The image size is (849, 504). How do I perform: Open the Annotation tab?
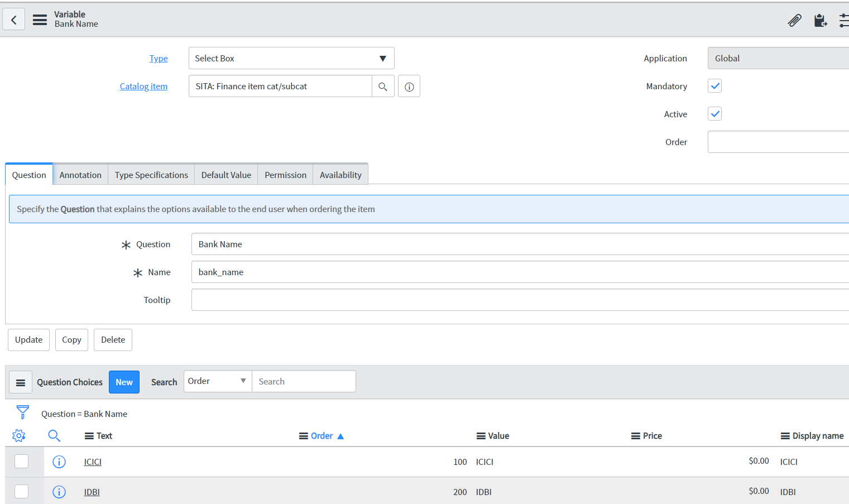[80, 174]
